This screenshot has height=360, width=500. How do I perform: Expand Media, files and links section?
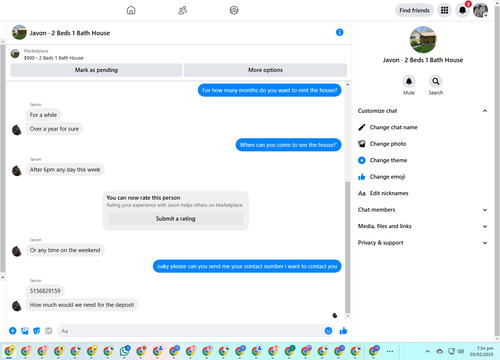point(485,226)
